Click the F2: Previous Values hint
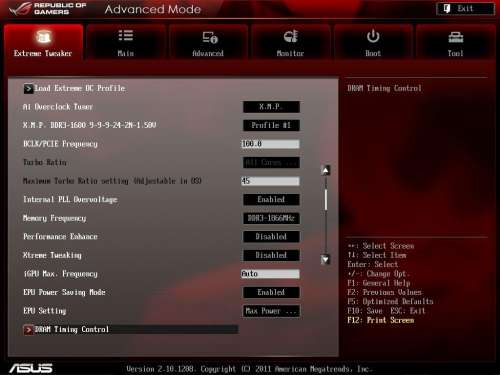 pyautogui.click(x=384, y=292)
